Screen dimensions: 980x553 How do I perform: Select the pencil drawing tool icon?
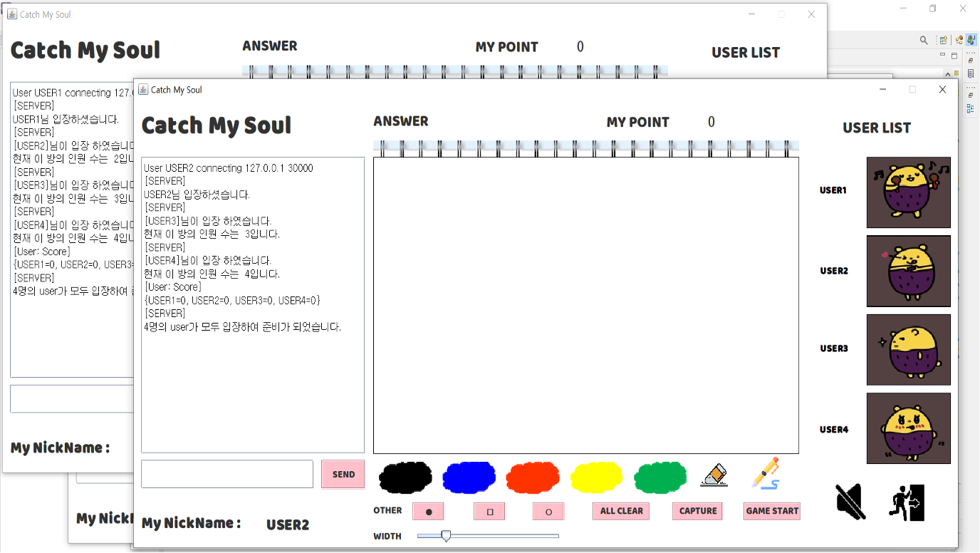point(766,473)
